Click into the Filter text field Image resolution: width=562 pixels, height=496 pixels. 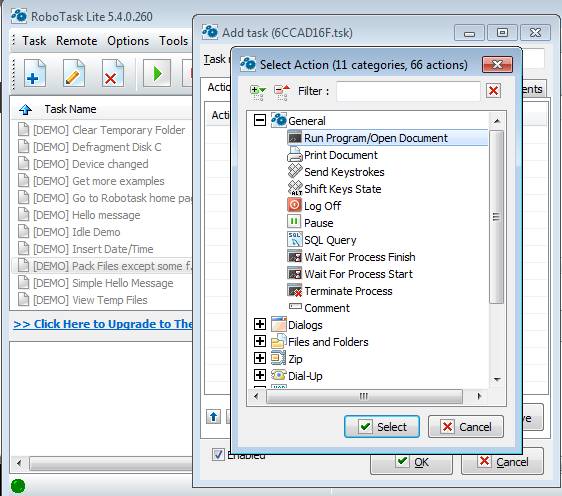(x=408, y=91)
